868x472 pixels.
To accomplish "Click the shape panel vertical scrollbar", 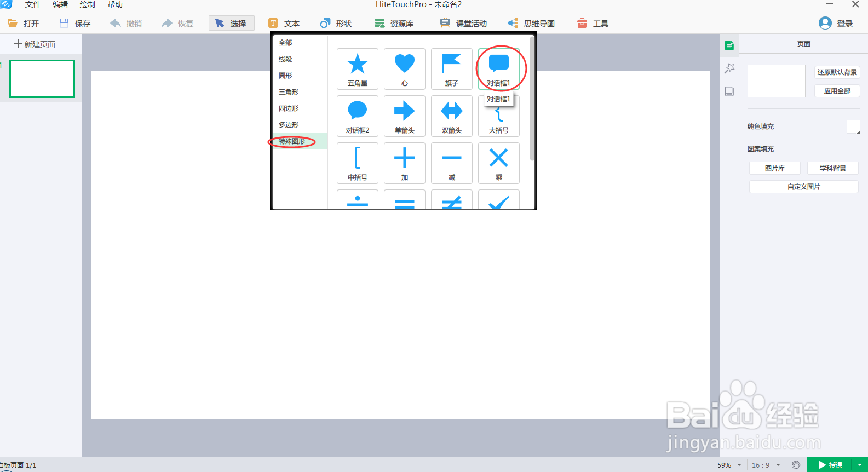I will [x=532, y=99].
